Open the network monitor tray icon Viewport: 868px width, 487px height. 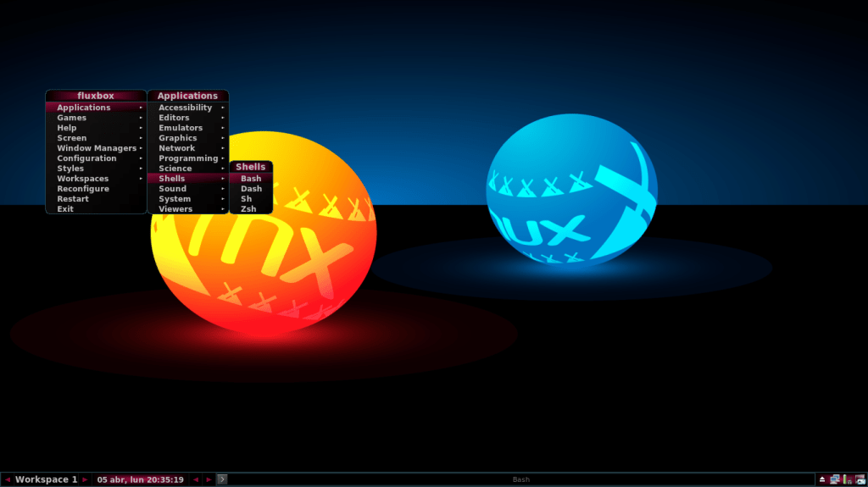point(834,479)
